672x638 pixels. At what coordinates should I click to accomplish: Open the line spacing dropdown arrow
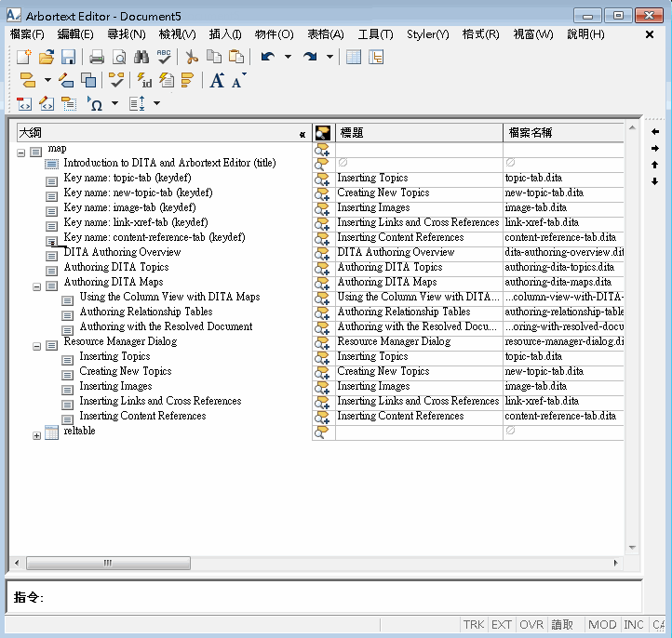pyautogui.click(x=157, y=103)
